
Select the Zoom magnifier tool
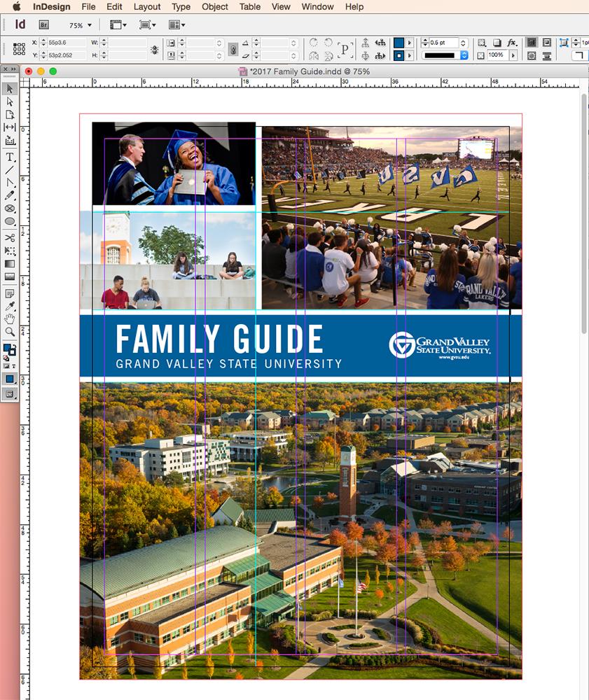(x=10, y=332)
